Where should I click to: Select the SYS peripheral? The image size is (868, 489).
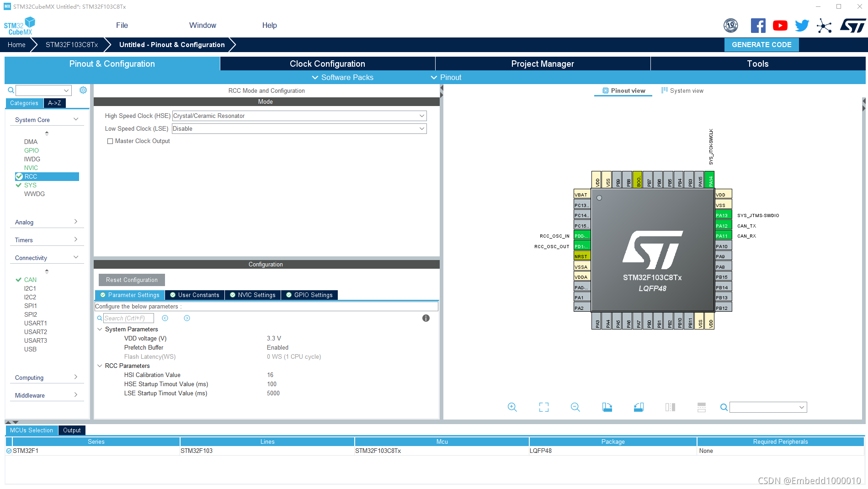[x=31, y=185]
